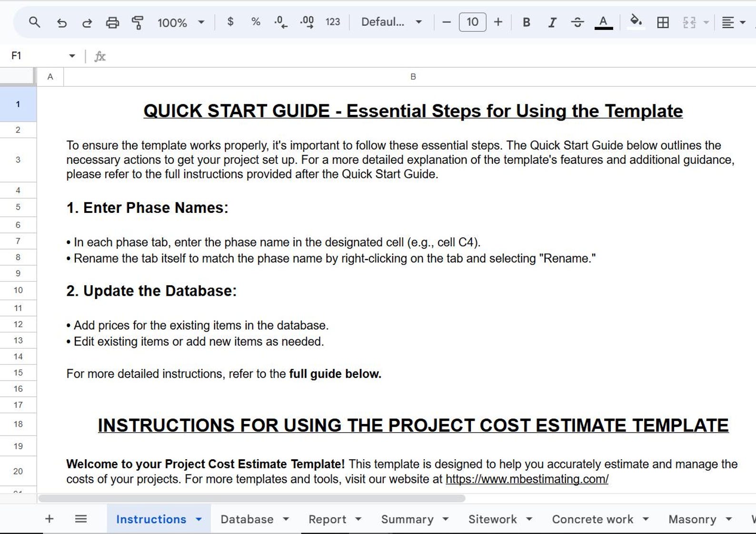Expand the merge cells options arrow

(x=706, y=22)
